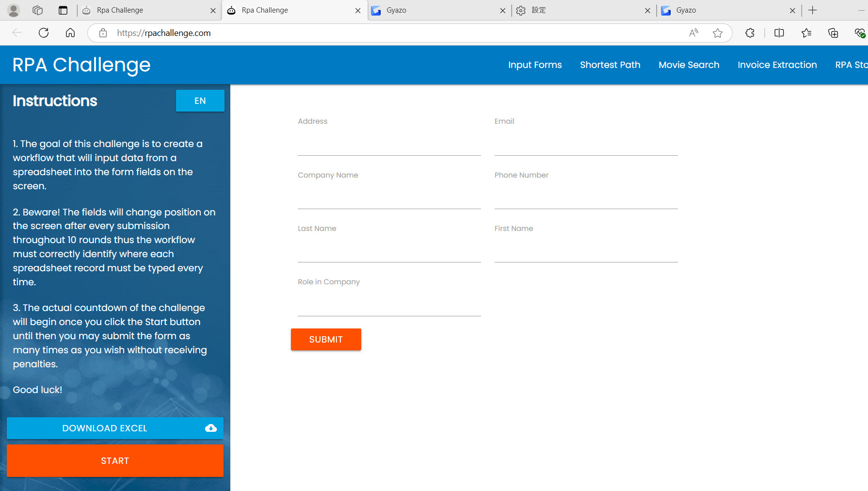The width and height of the screenshot is (868, 491).
Task: Open the Browser essentials heart icon
Action: tap(860, 33)
